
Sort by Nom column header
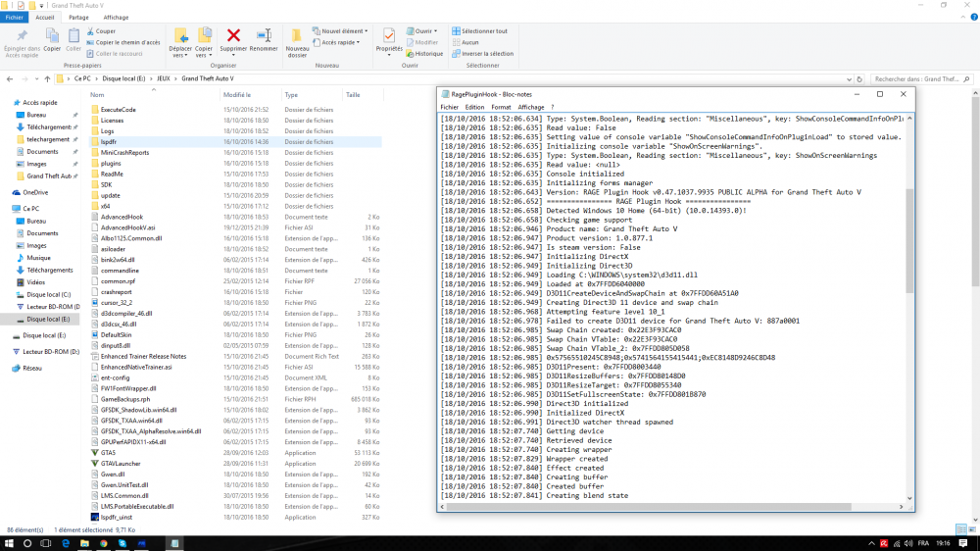(x=97, y=95)
